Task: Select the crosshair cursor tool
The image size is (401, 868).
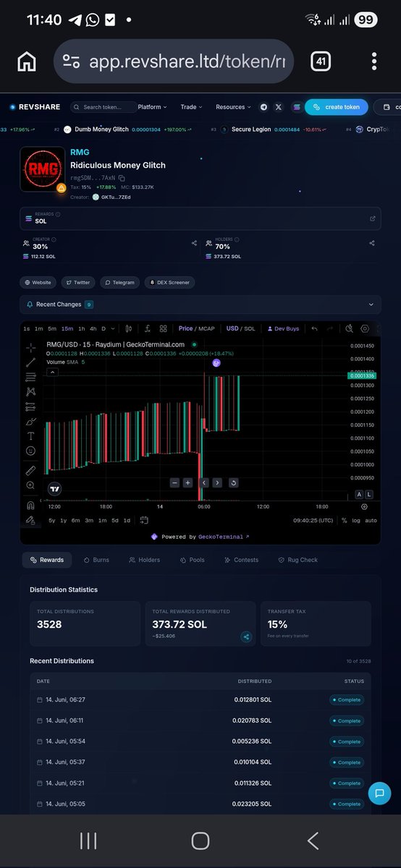Action: tap(30, 346)
